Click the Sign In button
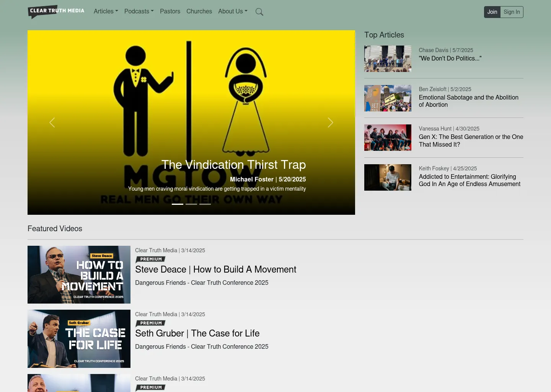 (512, 12)
